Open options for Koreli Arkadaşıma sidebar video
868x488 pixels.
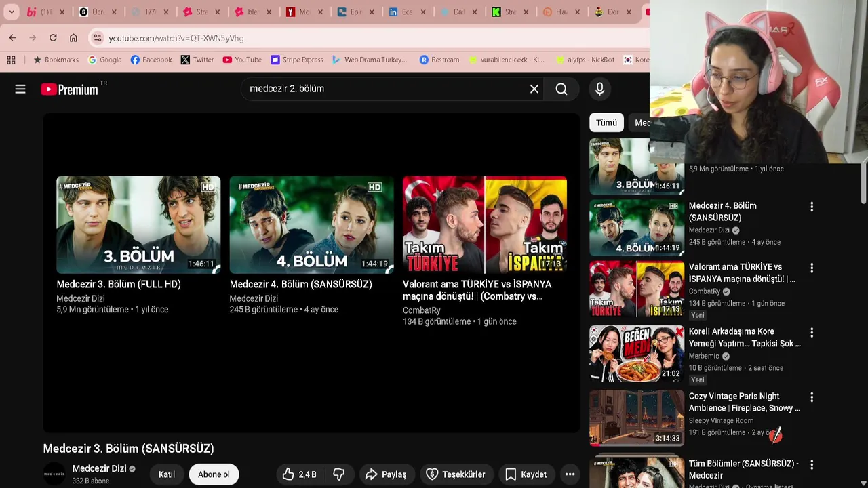point(812,333)
